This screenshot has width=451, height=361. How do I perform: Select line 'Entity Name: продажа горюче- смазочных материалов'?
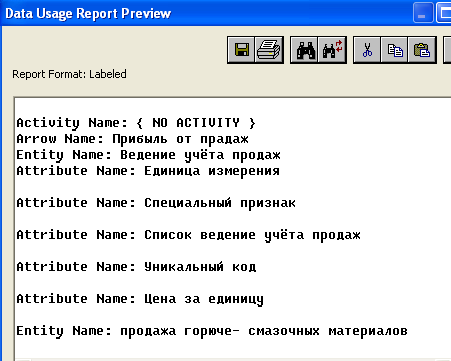pyautogui.click(x=212, y=331)
